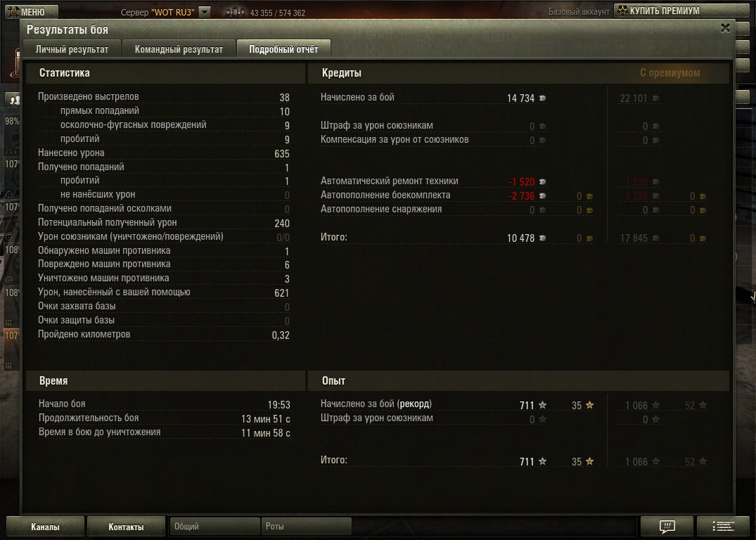
Task: Select the Общий chat channel tab
Action: (214, 526)
